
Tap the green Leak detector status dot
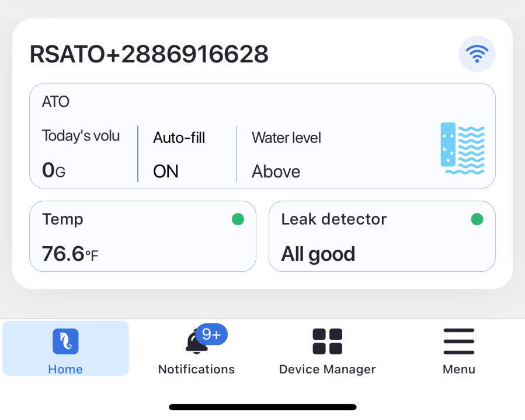coord(477,219)
